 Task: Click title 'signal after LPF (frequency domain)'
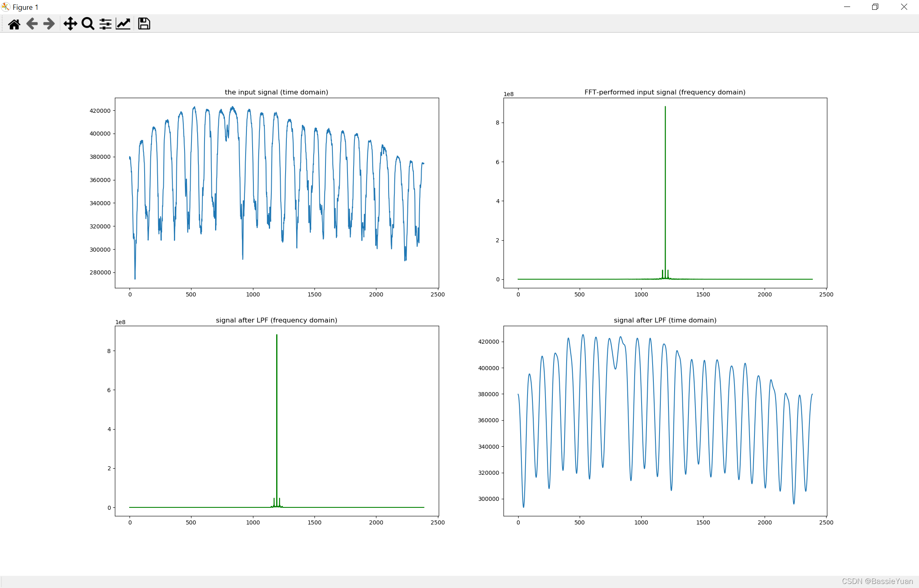coord(276,320)
